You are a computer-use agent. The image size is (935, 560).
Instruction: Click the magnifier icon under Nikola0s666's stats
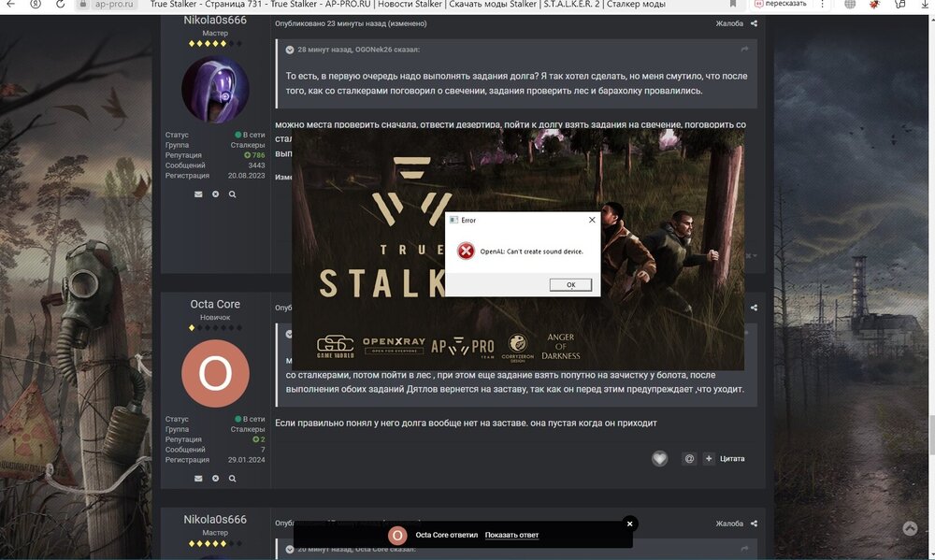[x=232, y=194]
